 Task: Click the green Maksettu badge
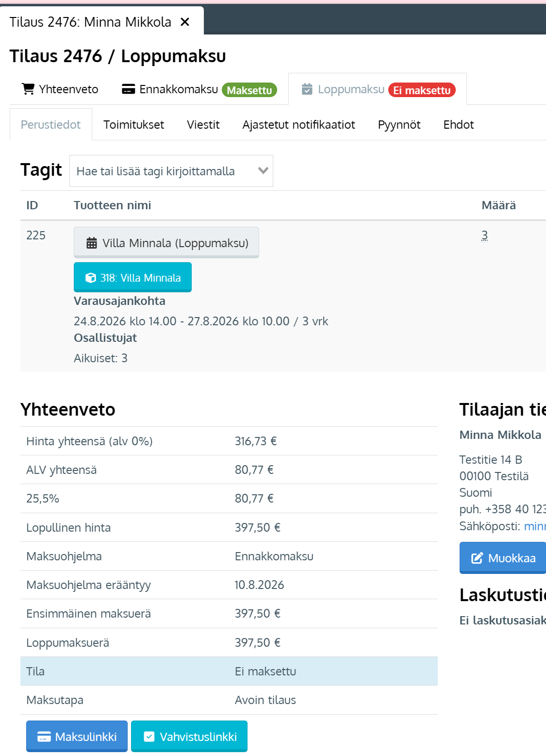point(249,90)
